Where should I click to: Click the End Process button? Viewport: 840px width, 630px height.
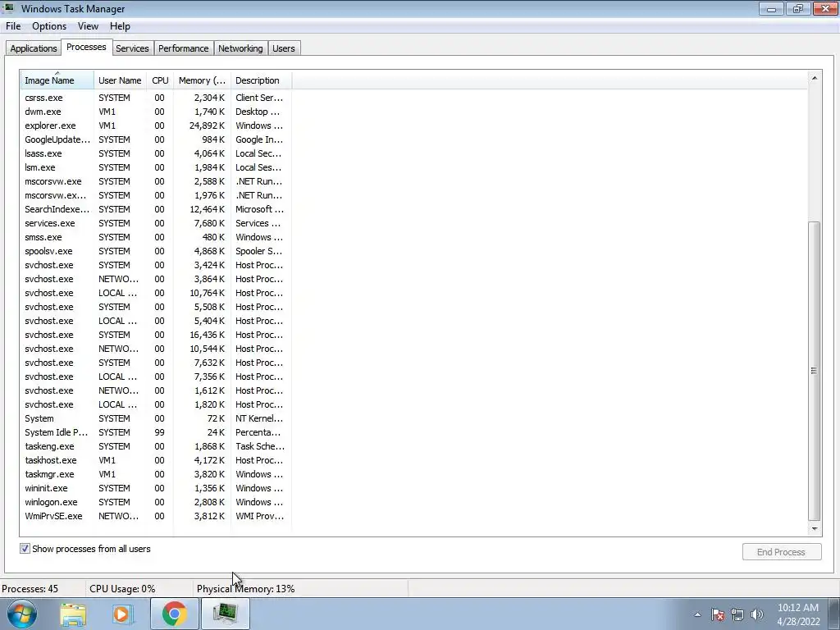coord(782,552)
